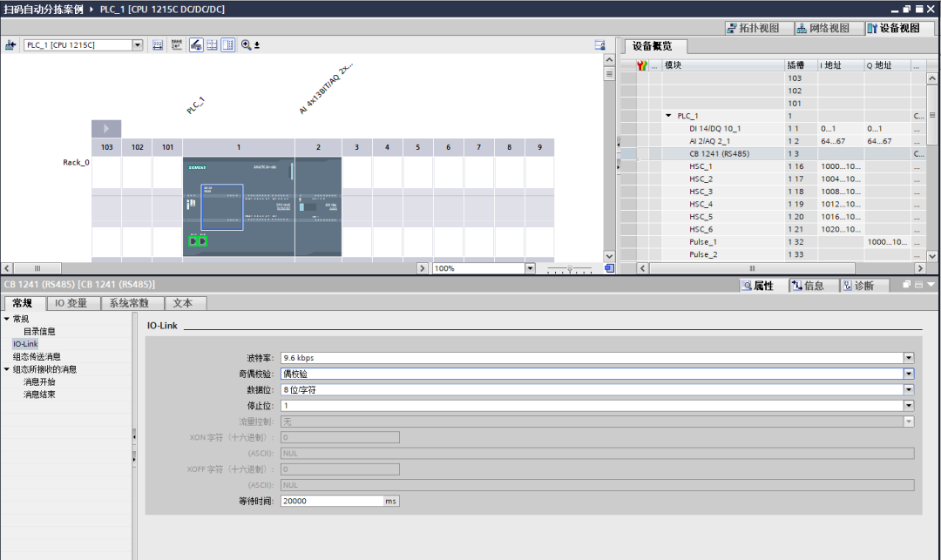The width and height of the screenshot is (941, 560).
Task: Open the PLC_1 [CPU 1215C] device selector
Action: (138, 45)
